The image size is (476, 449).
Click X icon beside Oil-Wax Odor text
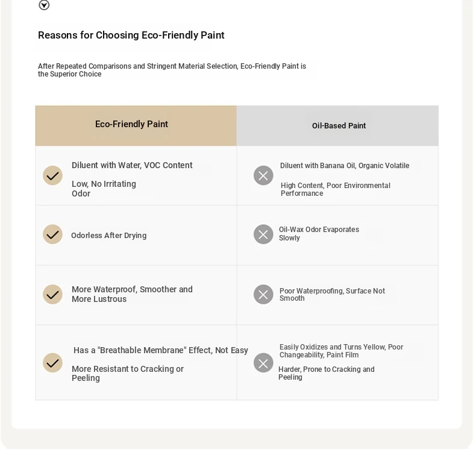[x=263, y=234]
